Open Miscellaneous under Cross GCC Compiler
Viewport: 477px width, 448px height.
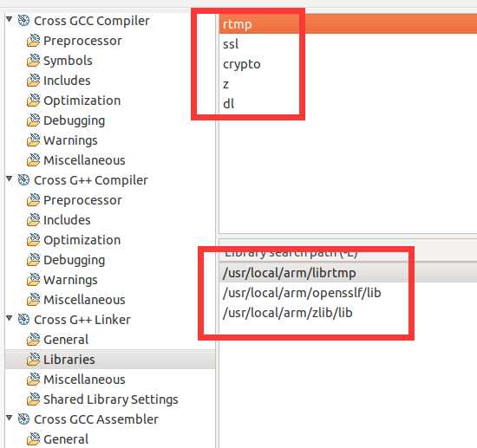coord(84,160)
